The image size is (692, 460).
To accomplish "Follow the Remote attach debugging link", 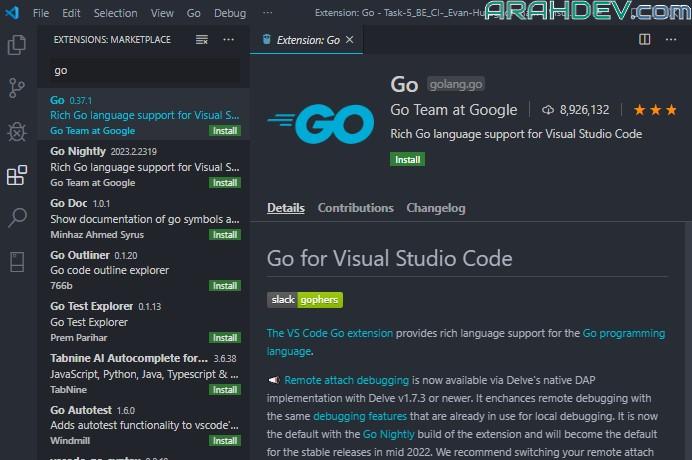I will [x=346, y=380].
